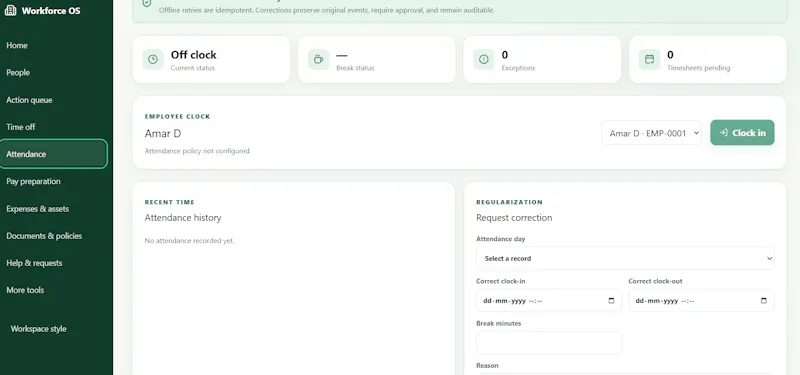Screen dimensions: 800x375
Task: Open calendar picker for Correct clock-in
Action: coord(611,301)
